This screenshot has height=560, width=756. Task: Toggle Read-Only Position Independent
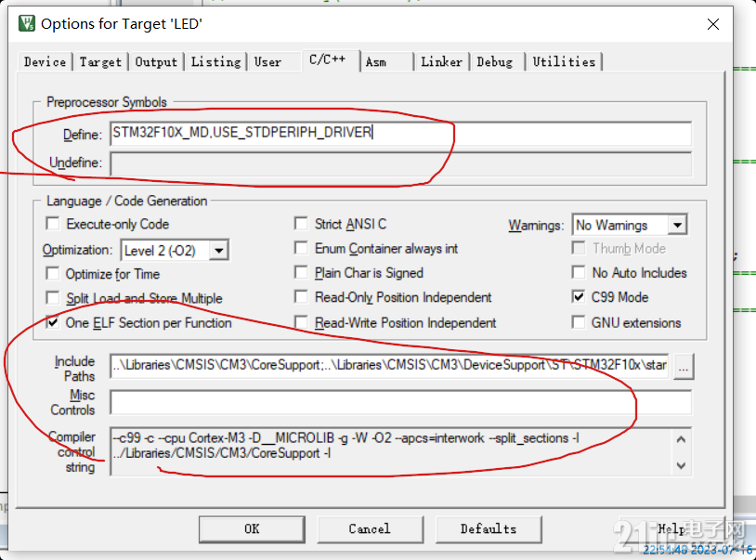click(x=301, y=297)
